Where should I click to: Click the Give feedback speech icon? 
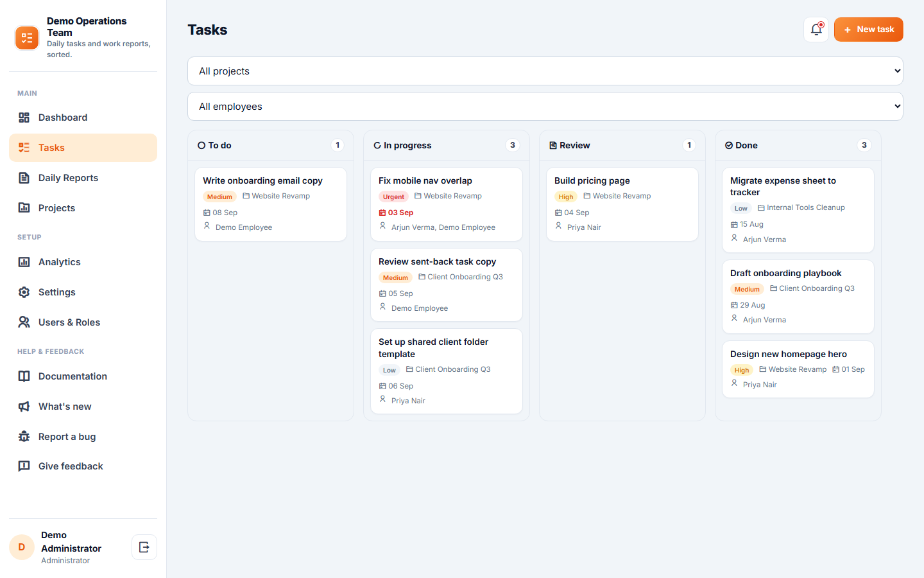(x=24, y=466)
